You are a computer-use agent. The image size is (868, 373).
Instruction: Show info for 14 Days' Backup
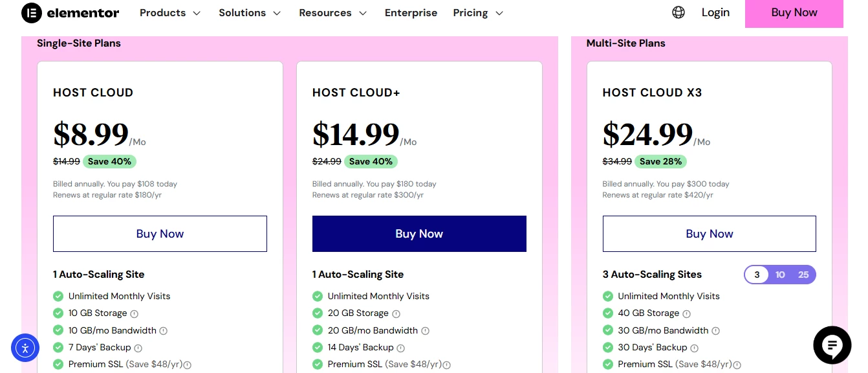(402, 348)
